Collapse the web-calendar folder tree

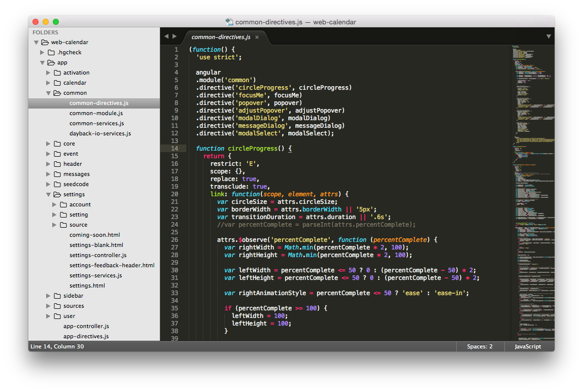(36, 42)
